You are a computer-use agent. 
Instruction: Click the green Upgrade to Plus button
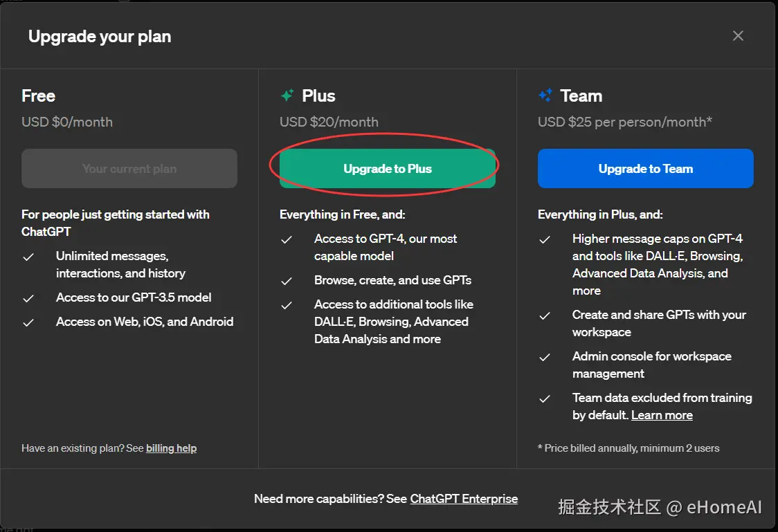click(387, 169)
